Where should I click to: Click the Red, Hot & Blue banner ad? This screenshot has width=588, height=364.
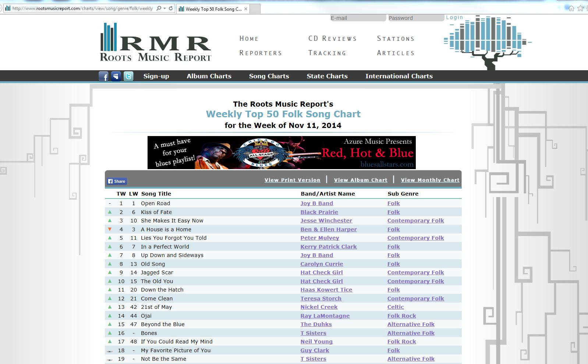281,153
